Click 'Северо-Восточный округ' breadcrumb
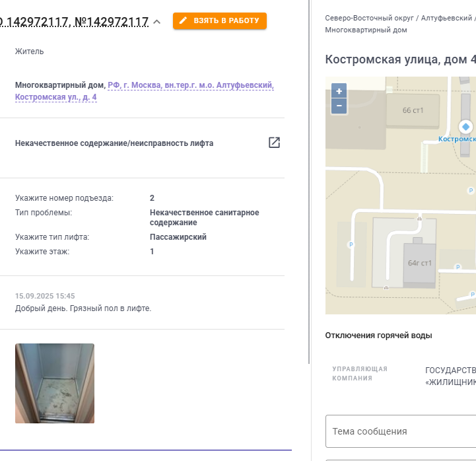Image resolution: width=476 pixels, height=461 pixels. [370, 18]
